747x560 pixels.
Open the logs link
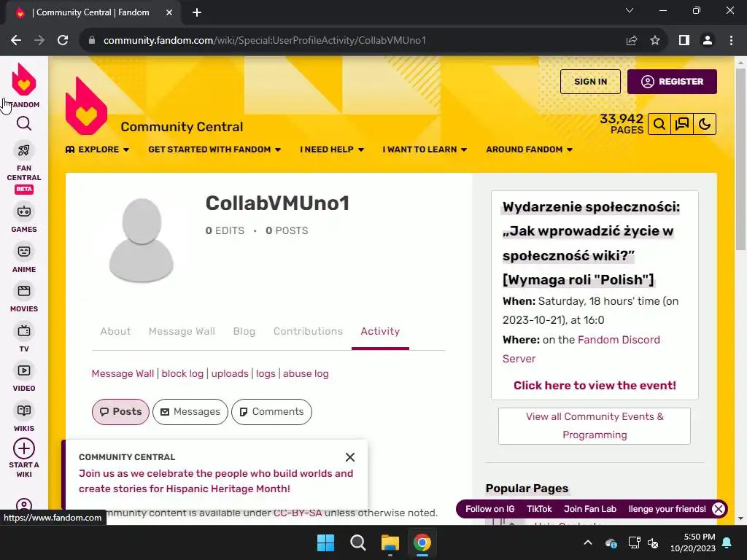[x=266, y=374]
